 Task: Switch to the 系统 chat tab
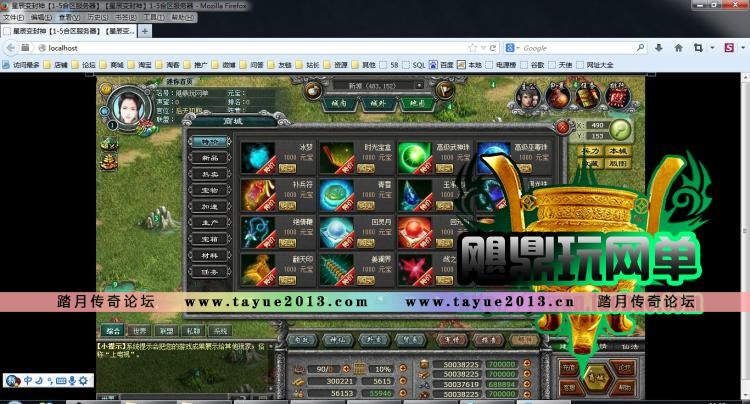tap(220, 330)
